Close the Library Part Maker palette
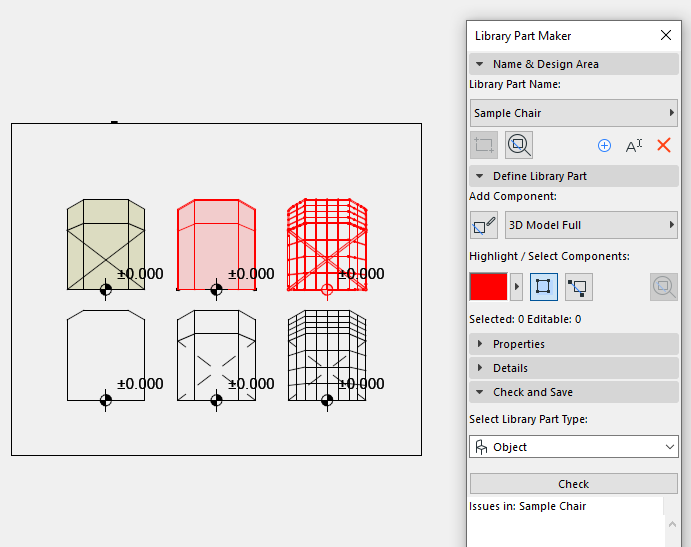The height and width of the screenshot is (547, 691). [x=666, y=36]
